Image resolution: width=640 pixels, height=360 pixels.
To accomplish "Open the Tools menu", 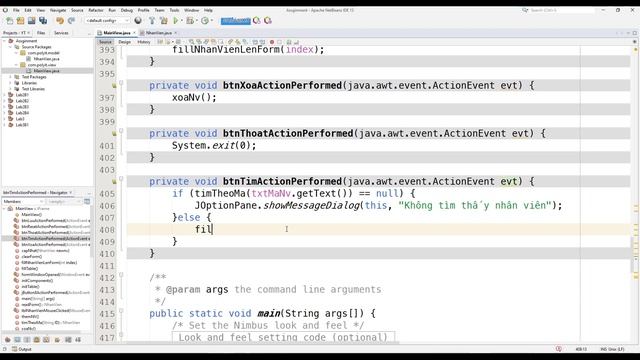I will [x=174, y=10].
